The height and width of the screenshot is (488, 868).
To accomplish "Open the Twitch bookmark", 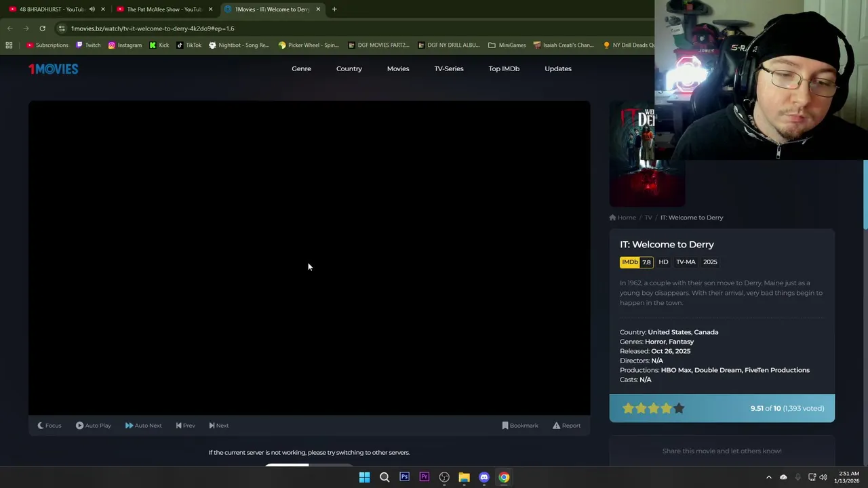I will pos(88,45).
